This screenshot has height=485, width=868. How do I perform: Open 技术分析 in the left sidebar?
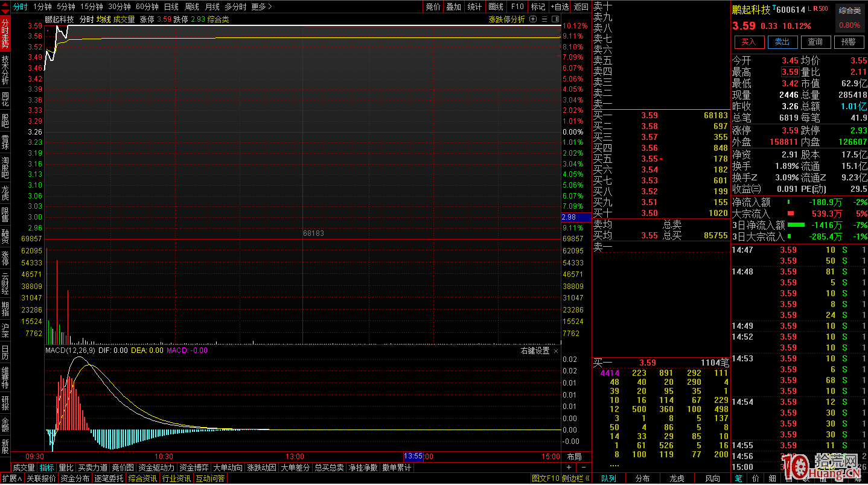point(5,70)
